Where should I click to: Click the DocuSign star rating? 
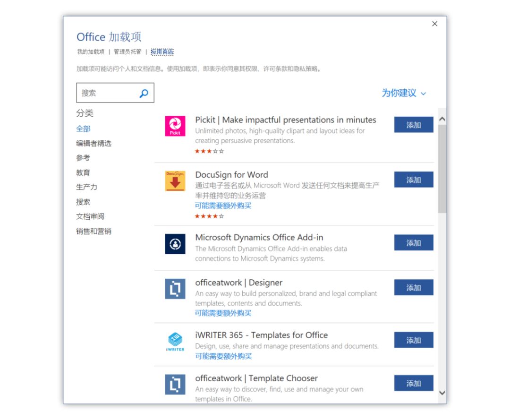[x=209, y=216]
